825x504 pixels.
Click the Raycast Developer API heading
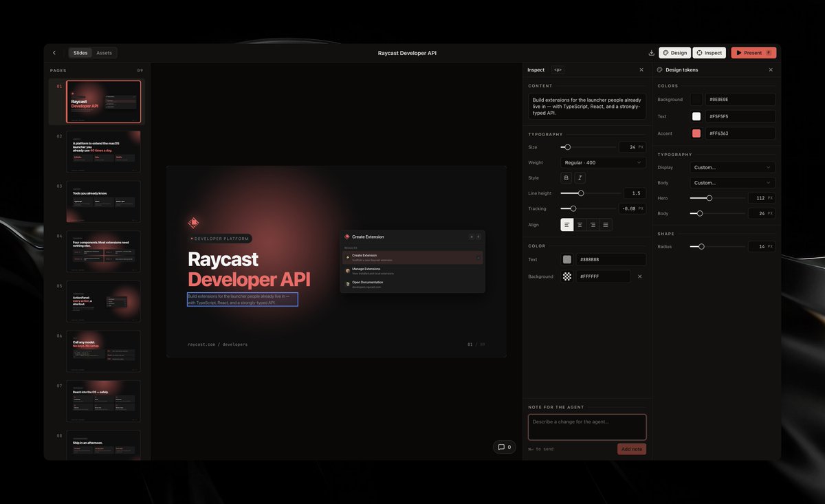click(249, 269)
